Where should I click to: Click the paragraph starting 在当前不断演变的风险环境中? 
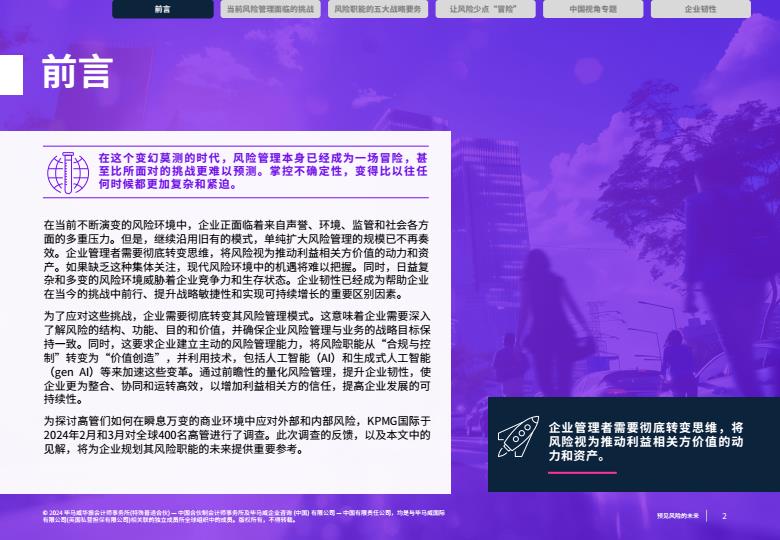tap(236, 260)
